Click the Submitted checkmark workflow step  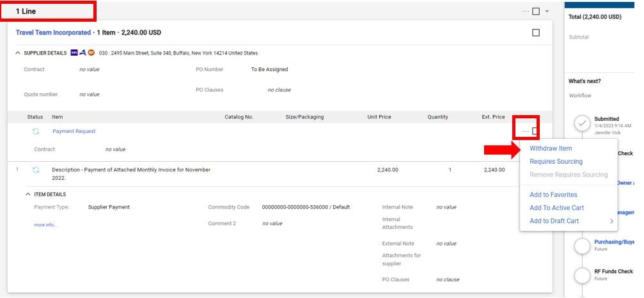tap(582, 123)
